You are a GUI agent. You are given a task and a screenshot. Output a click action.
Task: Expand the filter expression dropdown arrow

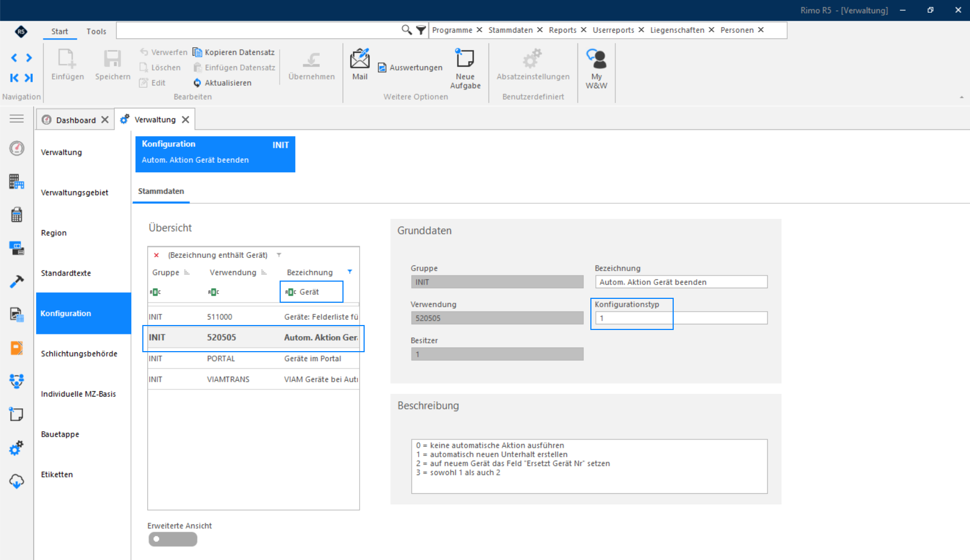tap(279, 255)
